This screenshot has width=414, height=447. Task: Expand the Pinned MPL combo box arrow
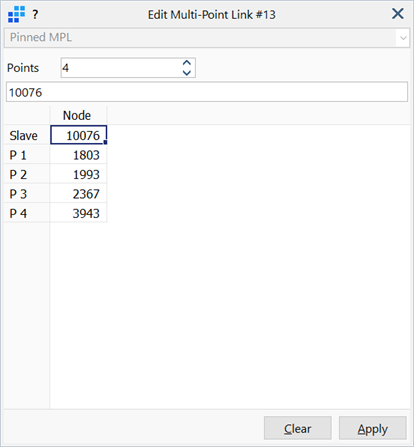coord(403,38)
